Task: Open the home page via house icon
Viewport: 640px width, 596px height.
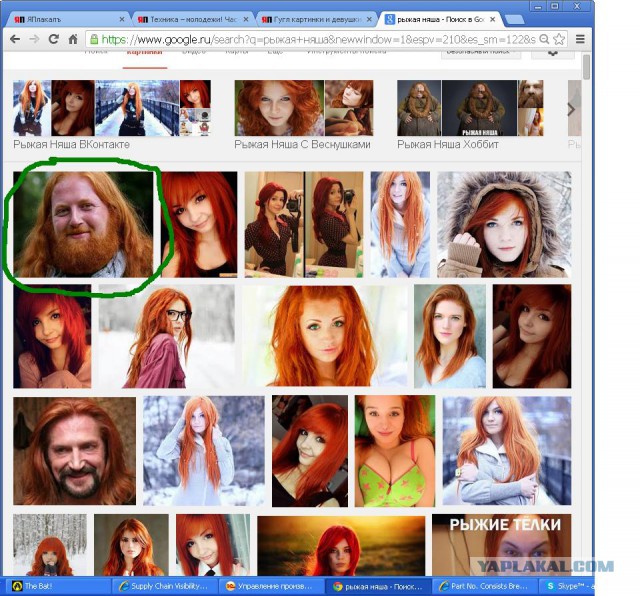Action: pos(73,39)
